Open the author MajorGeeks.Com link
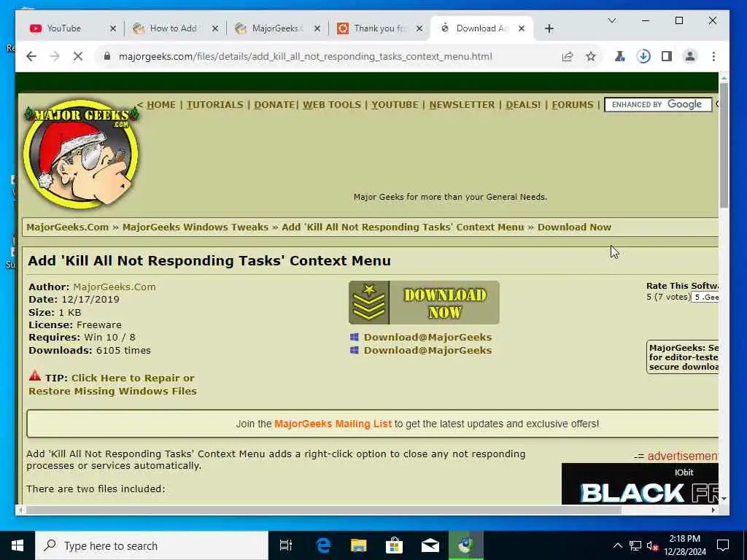 (115, 287)
